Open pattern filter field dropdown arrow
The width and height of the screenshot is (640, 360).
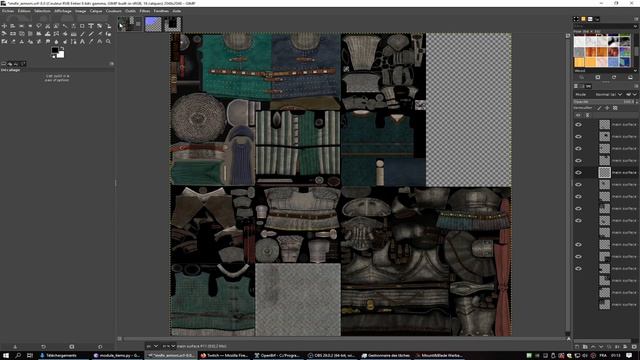(636, 26)
